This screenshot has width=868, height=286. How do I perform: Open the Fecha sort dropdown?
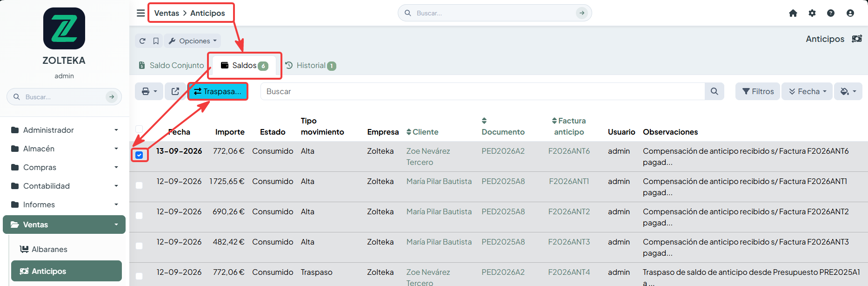pos(808,91)
